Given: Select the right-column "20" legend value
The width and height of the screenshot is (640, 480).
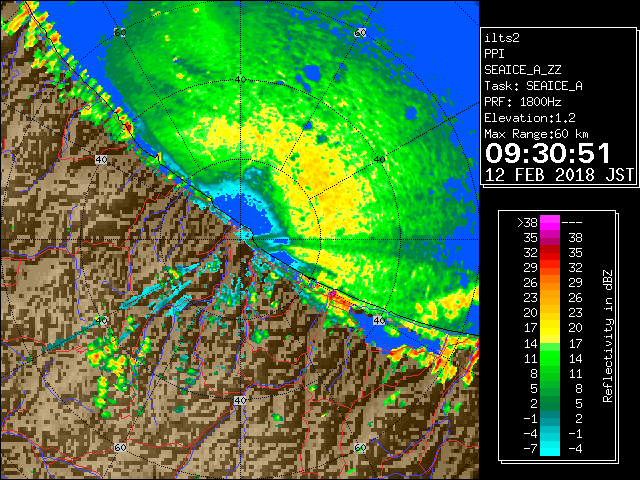Looking at the screenshot, I should coord(575,328).
